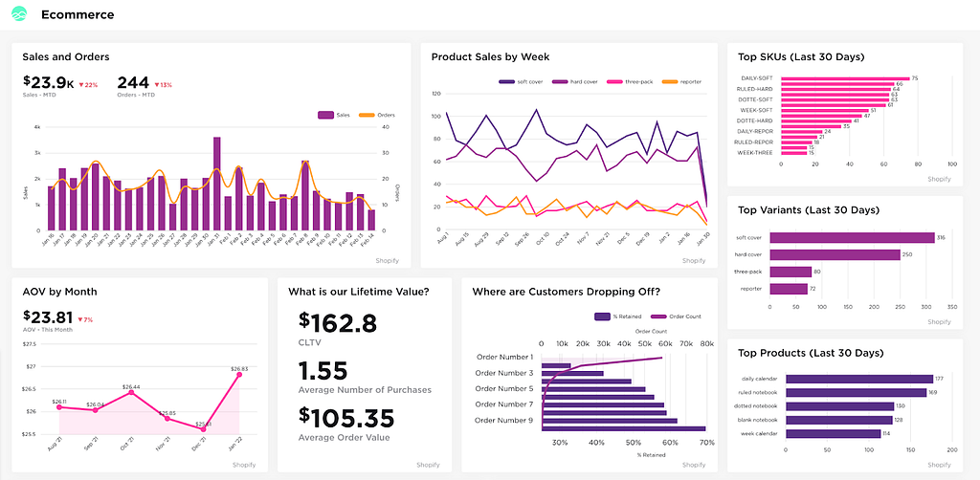Image resolution: width=980 pixels, height=480 pixels.
Task: Click the $162.8 CLTV metric value
Action: click(x=338, y=323)
